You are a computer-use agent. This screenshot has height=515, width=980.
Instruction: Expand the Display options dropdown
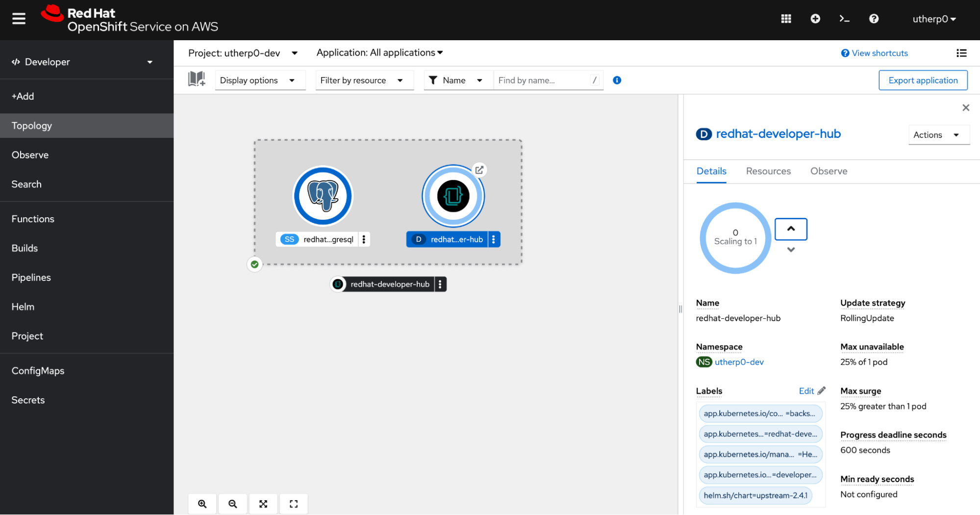click(x=260, y=80)
